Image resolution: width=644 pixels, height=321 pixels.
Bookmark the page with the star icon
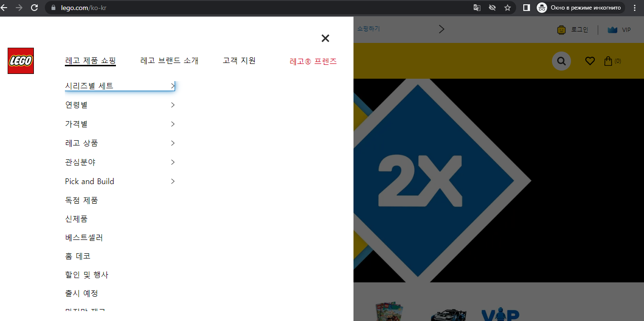point(508,8)
